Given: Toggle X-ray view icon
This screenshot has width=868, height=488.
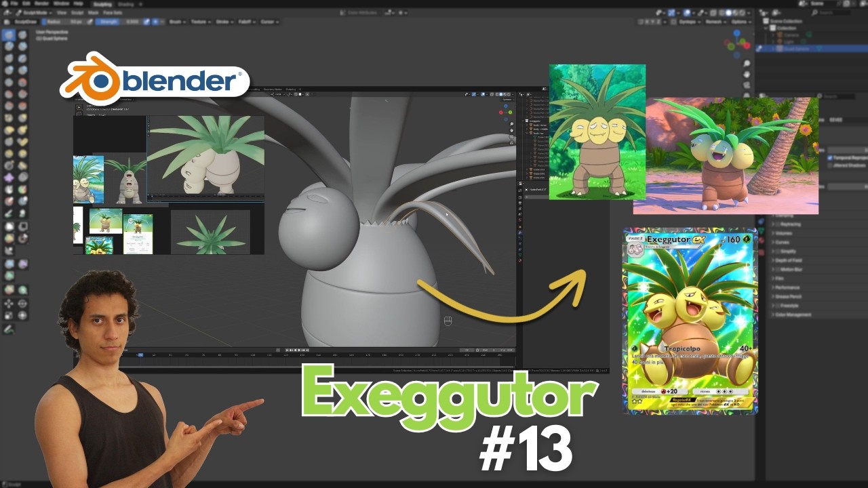Looking at the screenshot, I should [713, 13].
